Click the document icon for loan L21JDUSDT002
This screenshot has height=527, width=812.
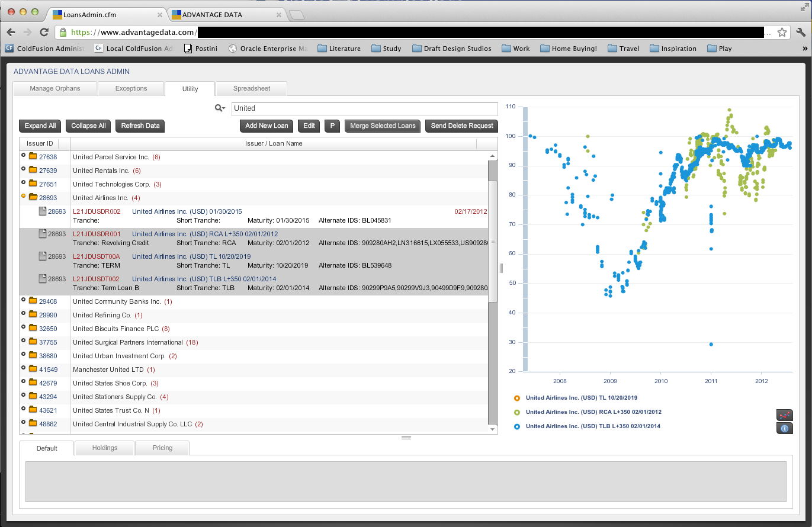tap(42, 279)
